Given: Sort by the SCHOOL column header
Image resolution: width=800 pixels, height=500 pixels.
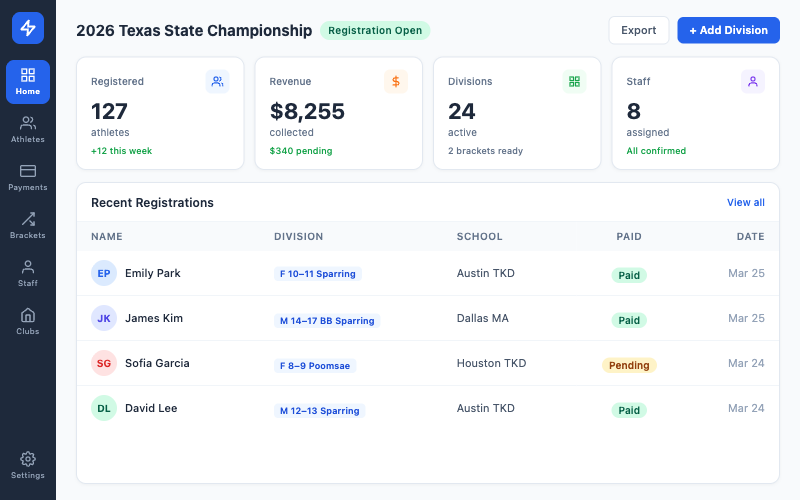Looking at the screenshot, I should 480,237.
